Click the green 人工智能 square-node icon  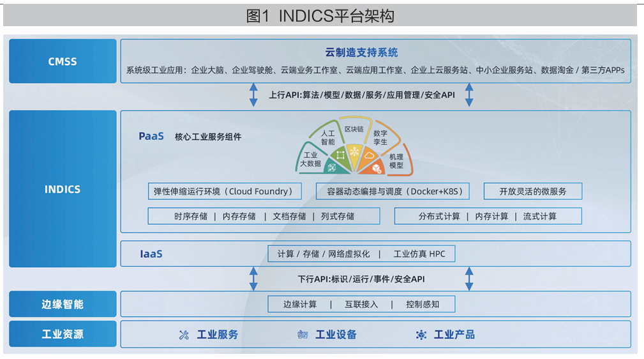coord(340,155)
